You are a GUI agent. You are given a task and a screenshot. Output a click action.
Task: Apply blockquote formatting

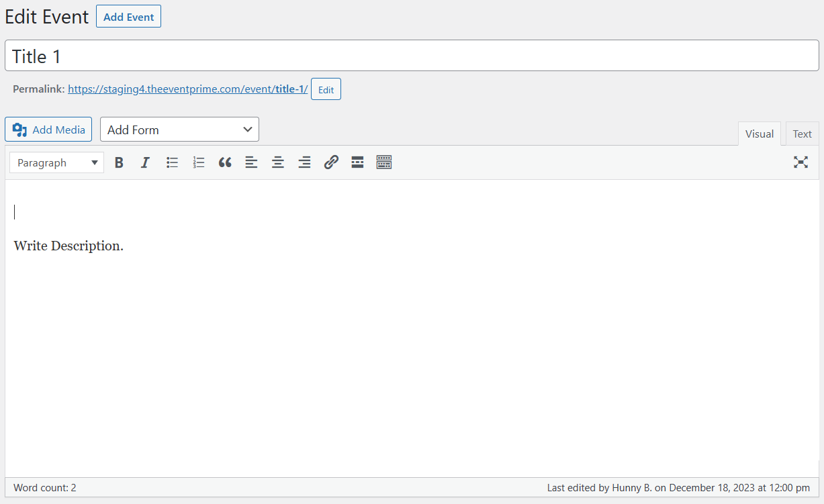tap(225, 162)
